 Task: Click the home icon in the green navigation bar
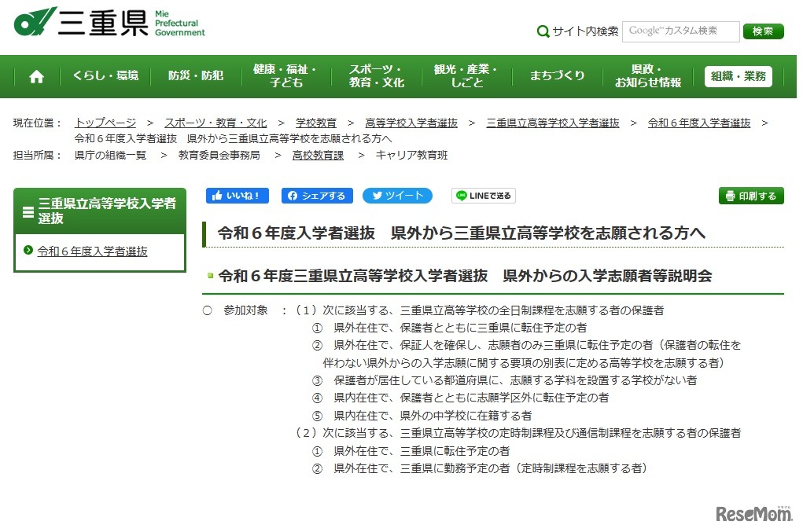tap(36, 75)
